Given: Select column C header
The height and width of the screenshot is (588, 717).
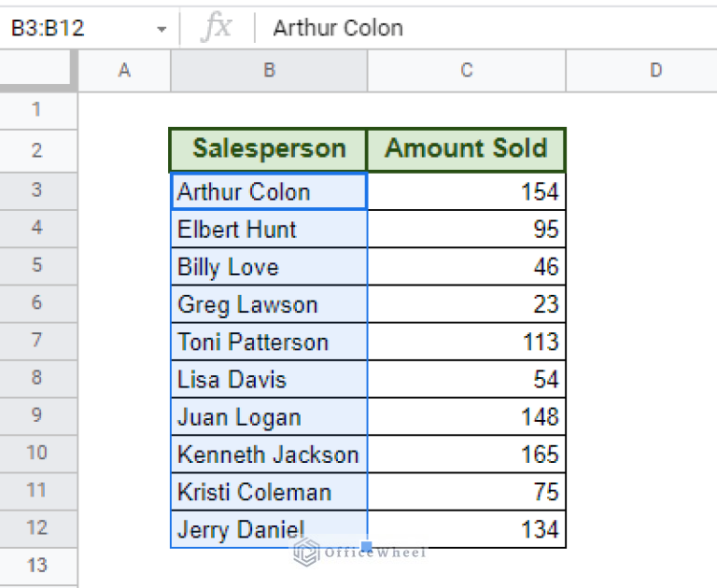Looking at the screenshot, I should point(467,70).
